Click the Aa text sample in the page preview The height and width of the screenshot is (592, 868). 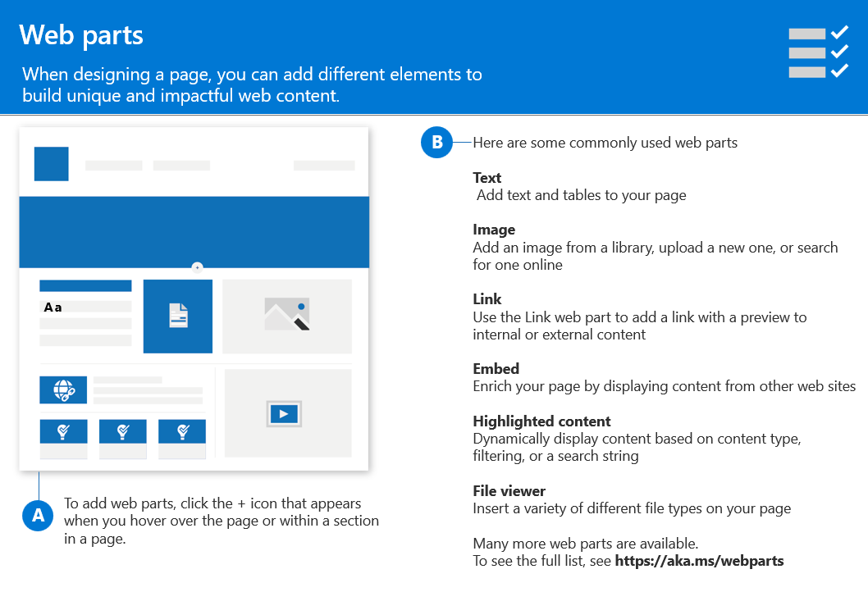[53, 307]
